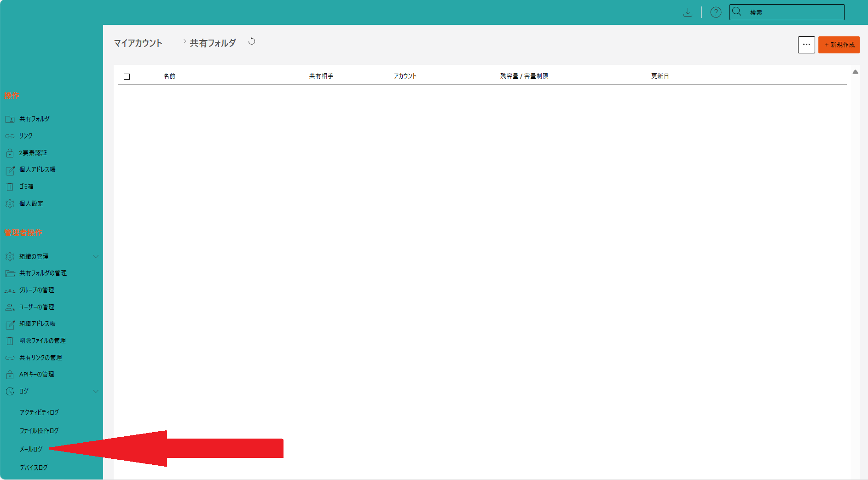Sort by 更新日 column header
The image size is (868, 480).
point(660,76)
